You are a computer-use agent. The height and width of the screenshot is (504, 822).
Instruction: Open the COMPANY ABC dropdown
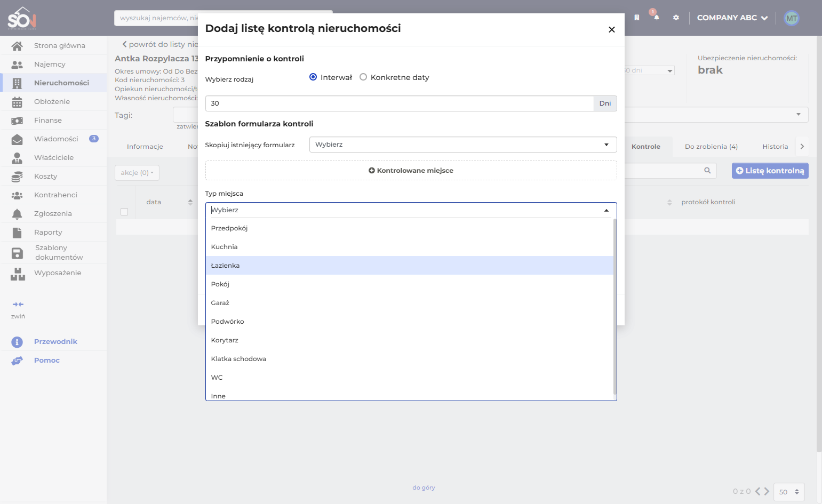click(x=732, y=18)
